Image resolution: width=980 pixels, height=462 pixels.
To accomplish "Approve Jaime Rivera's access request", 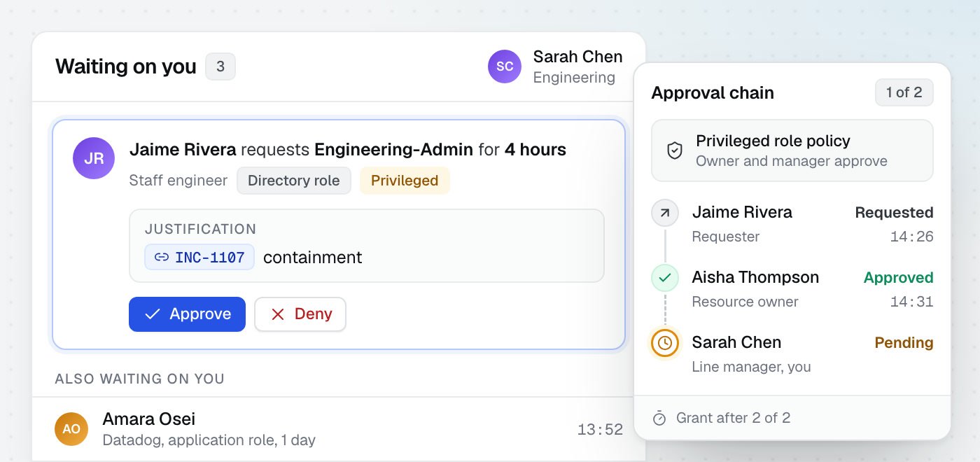I will pos(187,314).
